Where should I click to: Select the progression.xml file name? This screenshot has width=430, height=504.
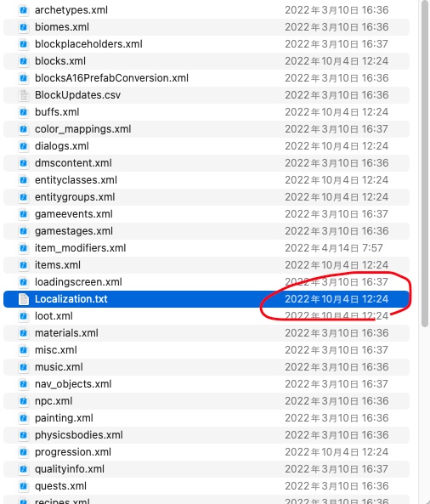pyautogui.click(x=73, y=452)
